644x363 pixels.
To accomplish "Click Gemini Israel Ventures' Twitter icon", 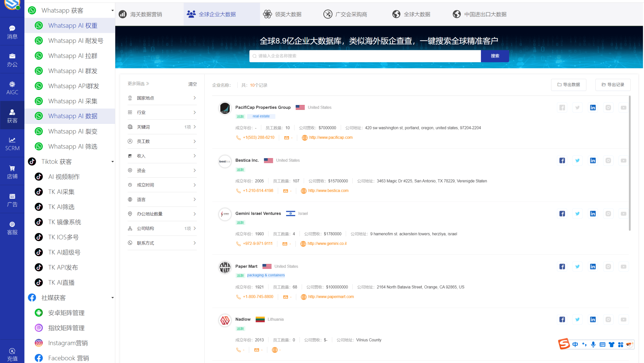I will [x=577, y=213].
